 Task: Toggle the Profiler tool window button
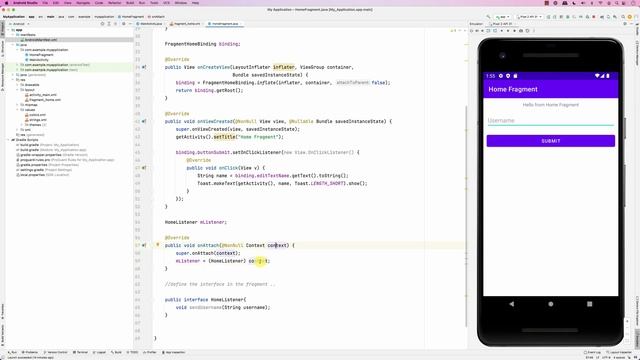(x=150, y=352)
